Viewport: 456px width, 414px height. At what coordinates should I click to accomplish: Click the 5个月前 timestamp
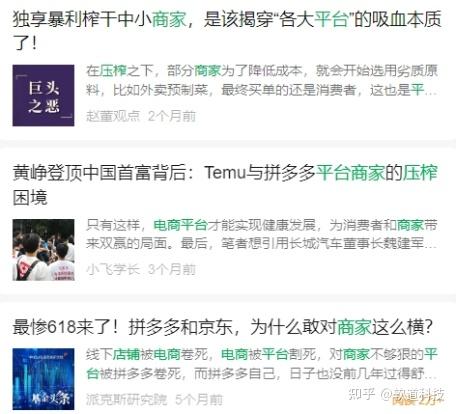click(x=199, y=399)
